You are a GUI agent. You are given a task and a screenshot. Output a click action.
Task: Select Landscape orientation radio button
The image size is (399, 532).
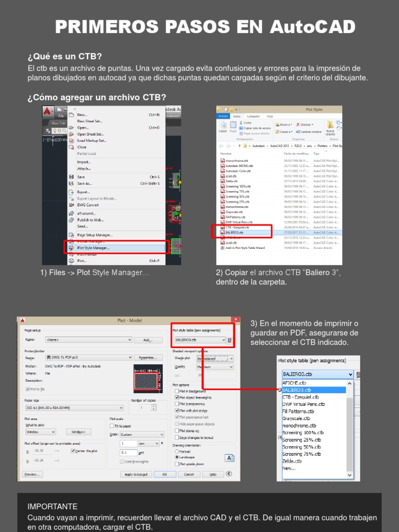(x=177, y=457)
